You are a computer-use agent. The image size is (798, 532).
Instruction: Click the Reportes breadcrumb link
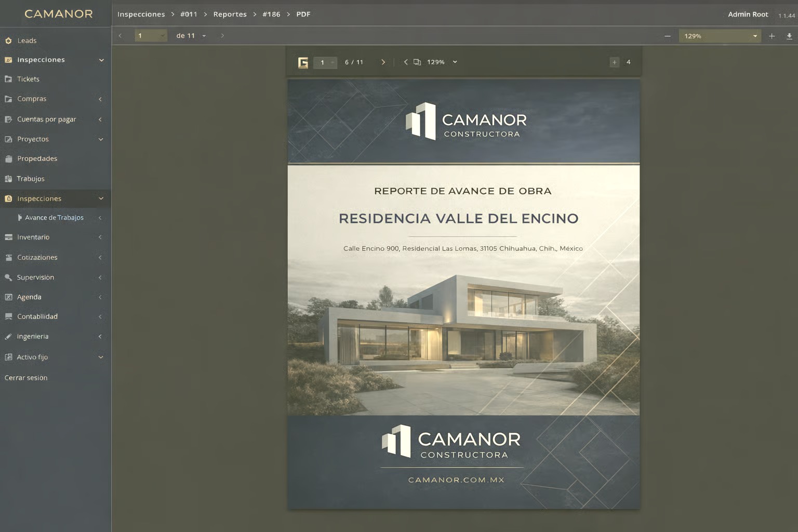[230, 14]
